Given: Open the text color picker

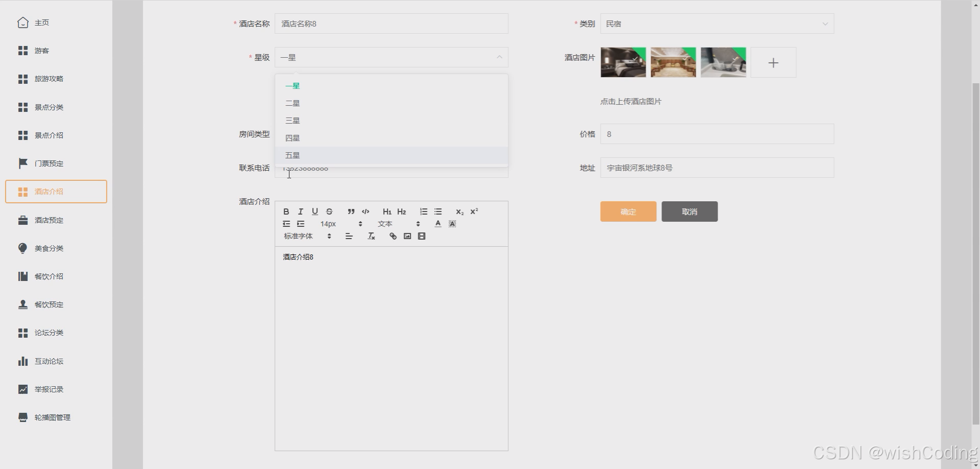Looking at the screenshot, I should (438, 224).
